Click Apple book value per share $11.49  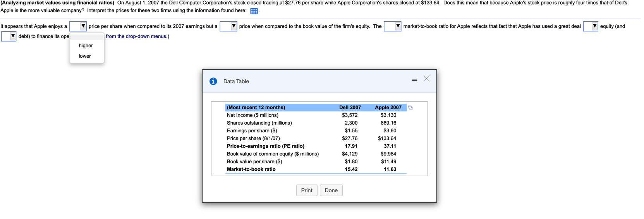(x=389, y=162)
